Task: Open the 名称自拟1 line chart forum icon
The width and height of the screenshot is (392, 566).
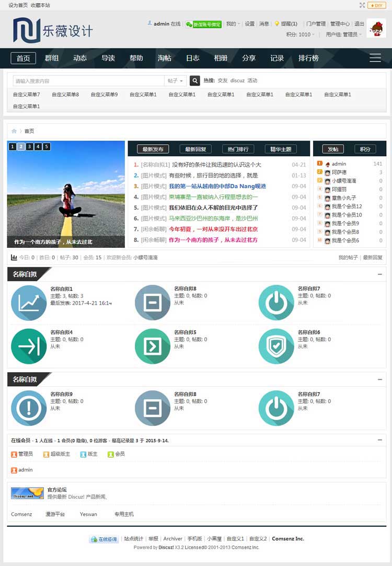Action: click(x=29, y=303)
